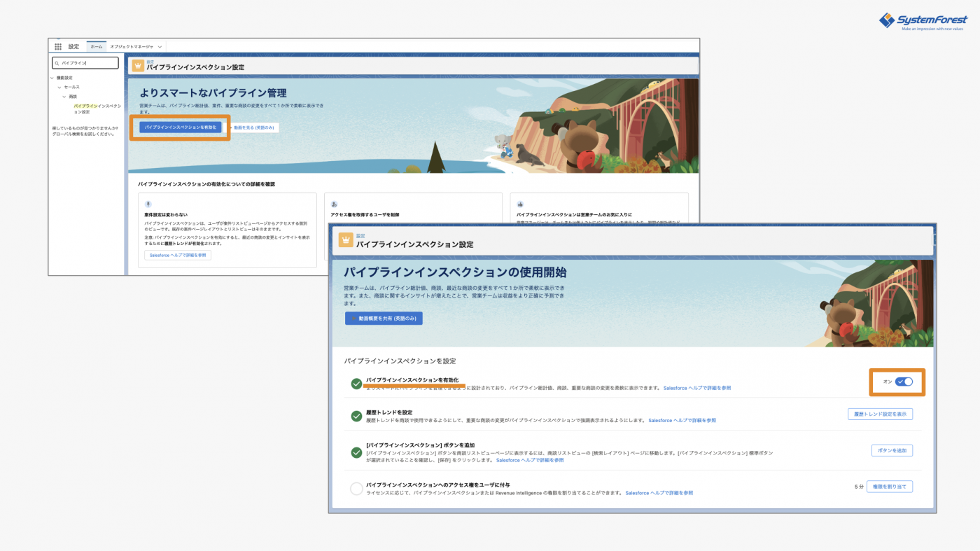Turn off the オン pipeline inspection toggle
Viewport: 980px width, 551px height.
coord(904,382)
